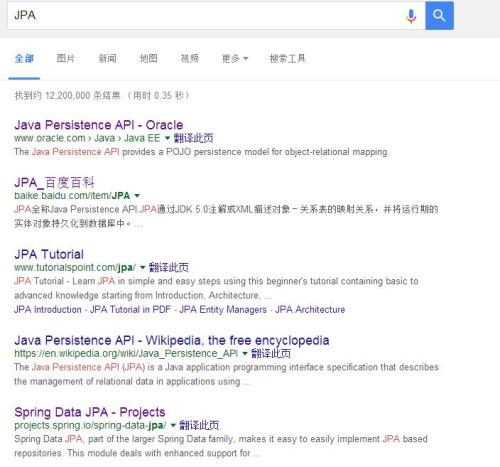Expand dropdown arrow next to oracle.com URL
The width and height of the screenshot is (500, 467).
(167, 138)
